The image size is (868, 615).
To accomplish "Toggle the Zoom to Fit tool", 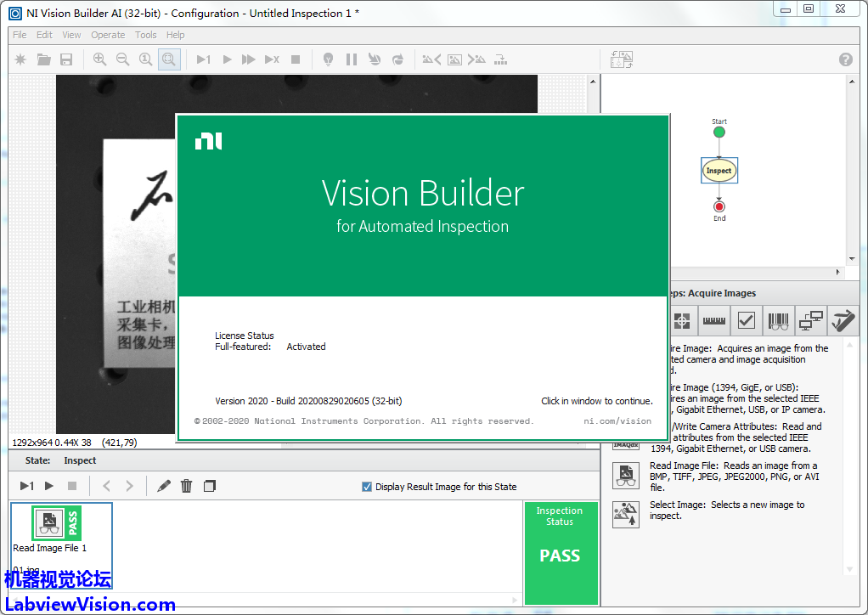I will coord(169,59).
